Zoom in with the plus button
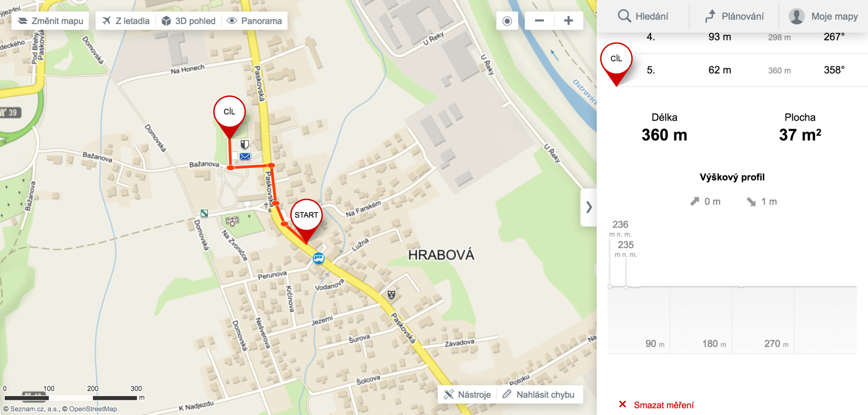868x415 pixels. point(569,20)
